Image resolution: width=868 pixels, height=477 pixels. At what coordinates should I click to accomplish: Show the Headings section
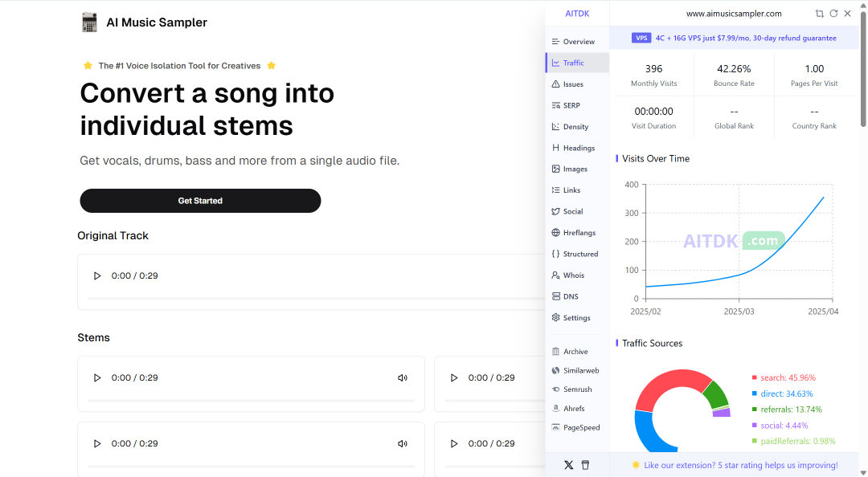[577, 148]
